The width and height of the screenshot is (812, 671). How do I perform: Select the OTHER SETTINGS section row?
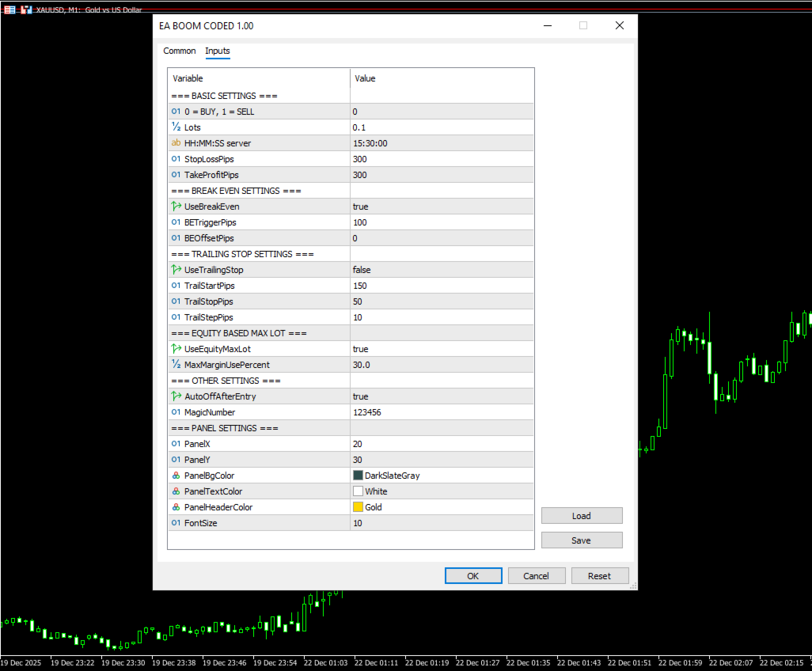tap(351, 380)
